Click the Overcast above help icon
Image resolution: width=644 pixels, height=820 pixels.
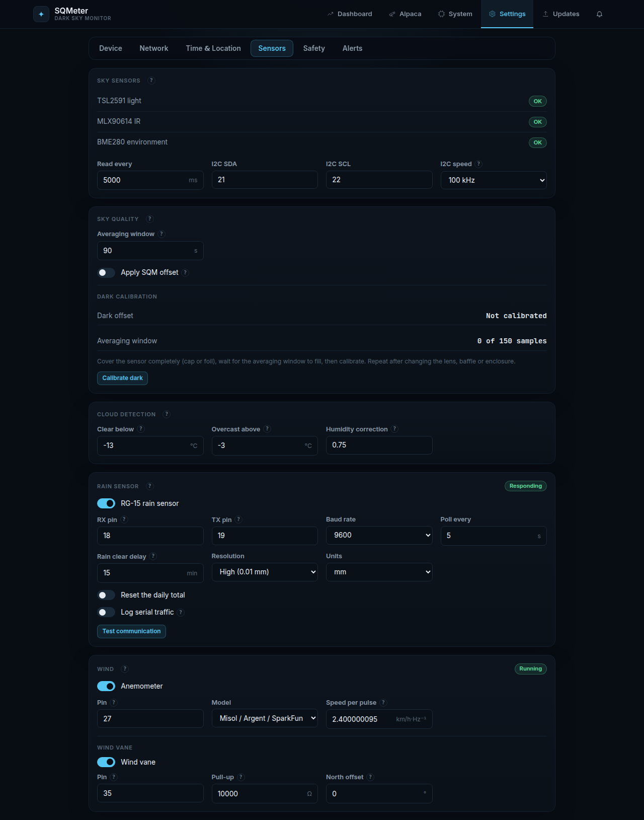pyautogui.click(x=267, y=429)
